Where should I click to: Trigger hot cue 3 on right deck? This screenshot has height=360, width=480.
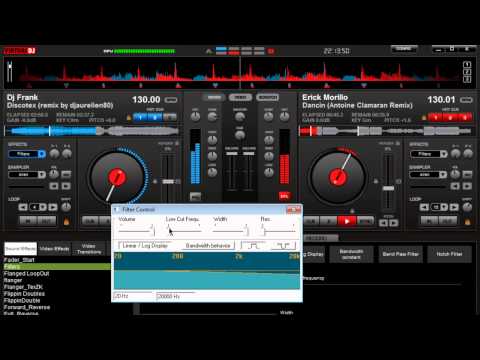(x=465, y=117)
